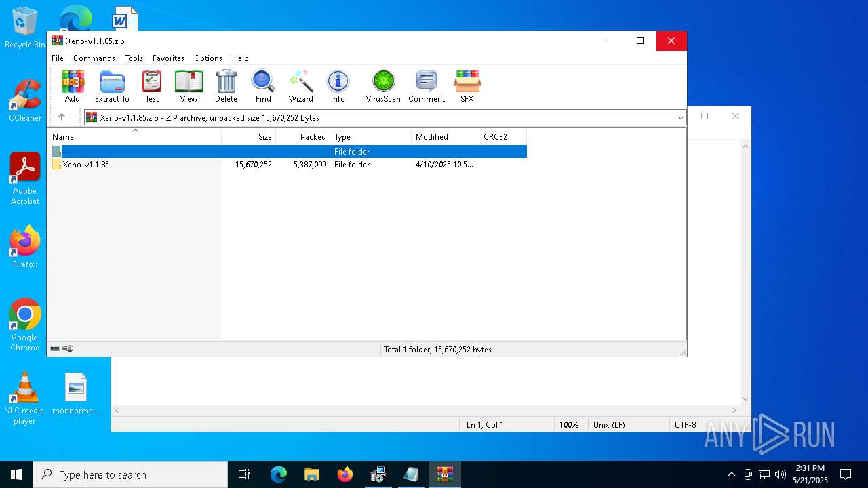Select the Xeno-v1.1.85 folder row
This screenshot has width=868, height=488.
[288, 165]
